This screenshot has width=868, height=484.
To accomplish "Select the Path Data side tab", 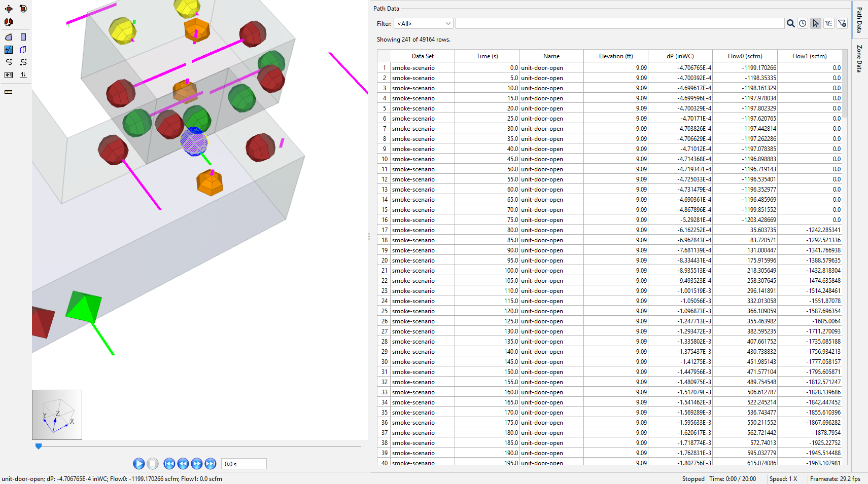I will point(859,20).
